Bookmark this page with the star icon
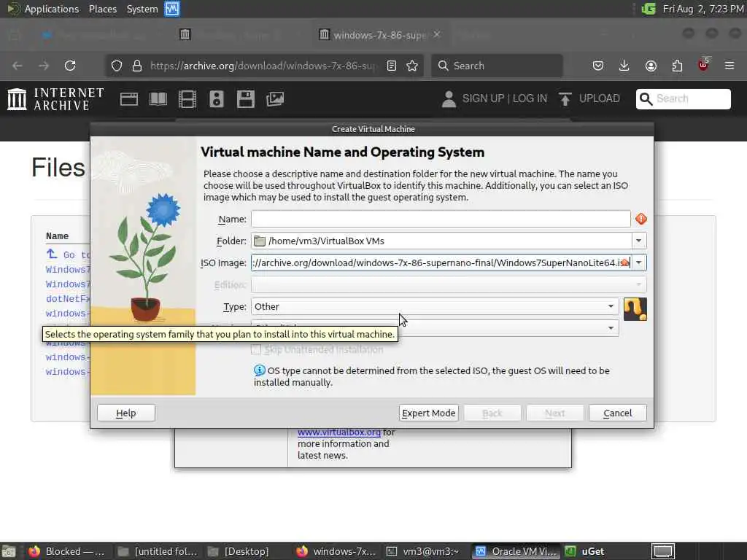Image resolution: width=747 pixels, height=560 pixels. point(413,66)
